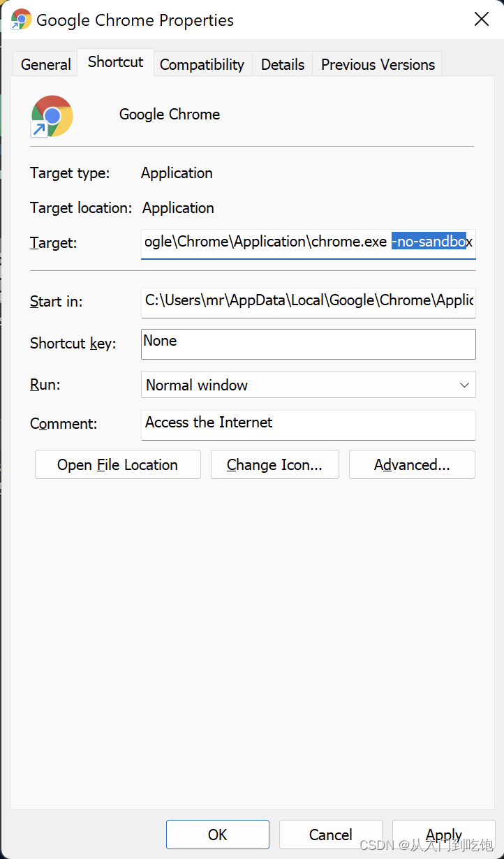Screen dimensions: 504x859
Task: Click the Google Chrome Properties title text
Action: [135, 20]
